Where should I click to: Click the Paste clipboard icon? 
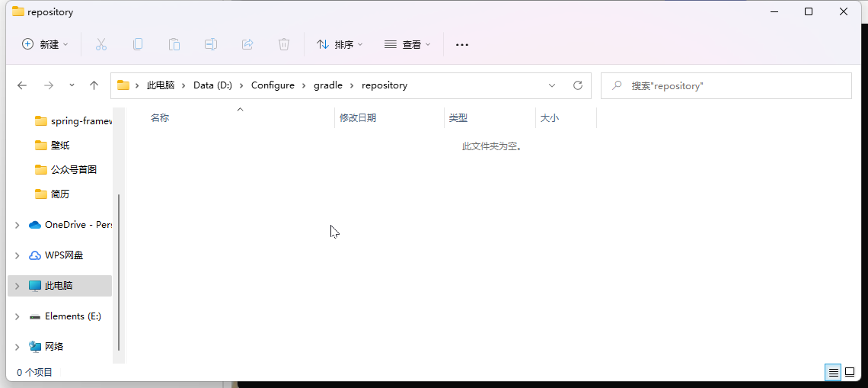(174, 44)
